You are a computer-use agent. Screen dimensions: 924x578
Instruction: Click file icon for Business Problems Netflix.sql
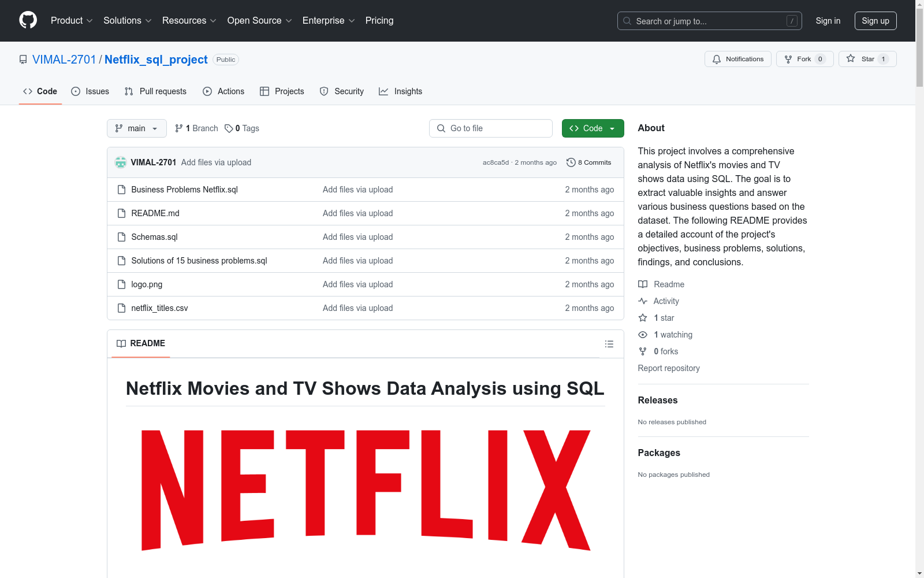tap(121, 190)
